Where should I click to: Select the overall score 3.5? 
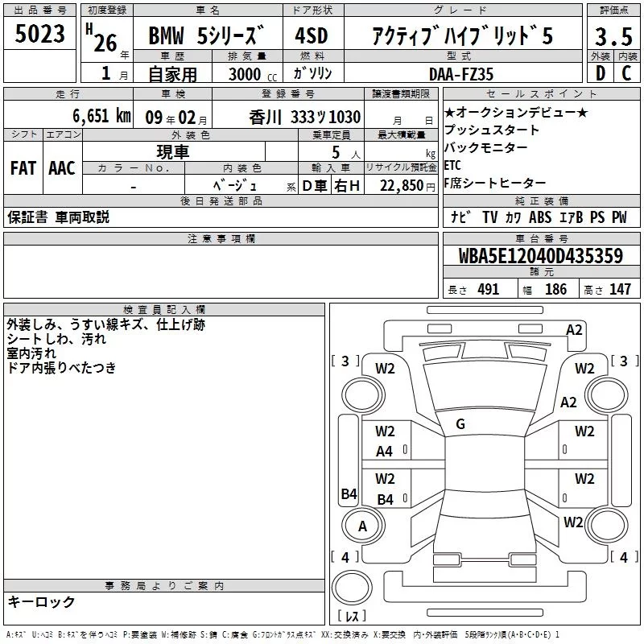point(613,36)
